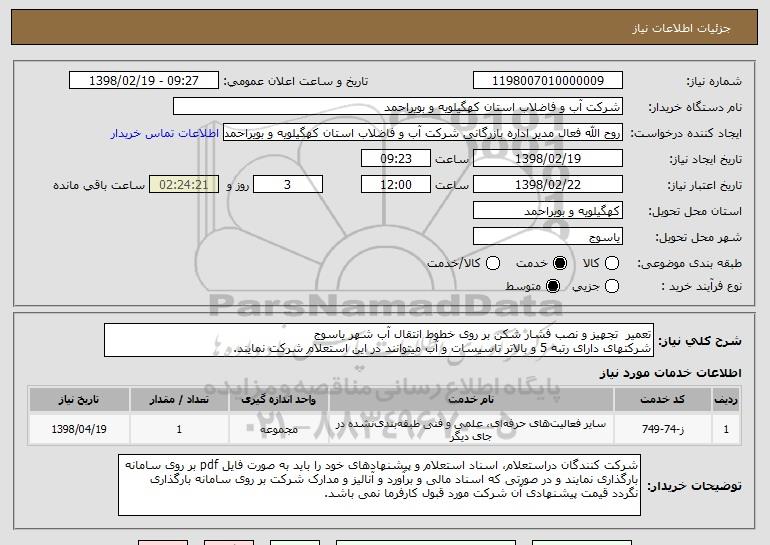Click the buyer organization name field
Viewport: 770px width, 545px height.
point(398,107)
